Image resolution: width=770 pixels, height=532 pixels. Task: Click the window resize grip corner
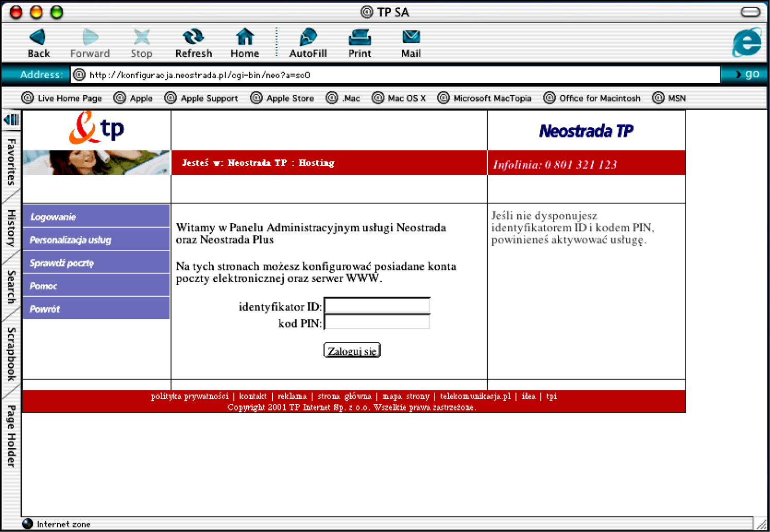[x=761, y=524]
